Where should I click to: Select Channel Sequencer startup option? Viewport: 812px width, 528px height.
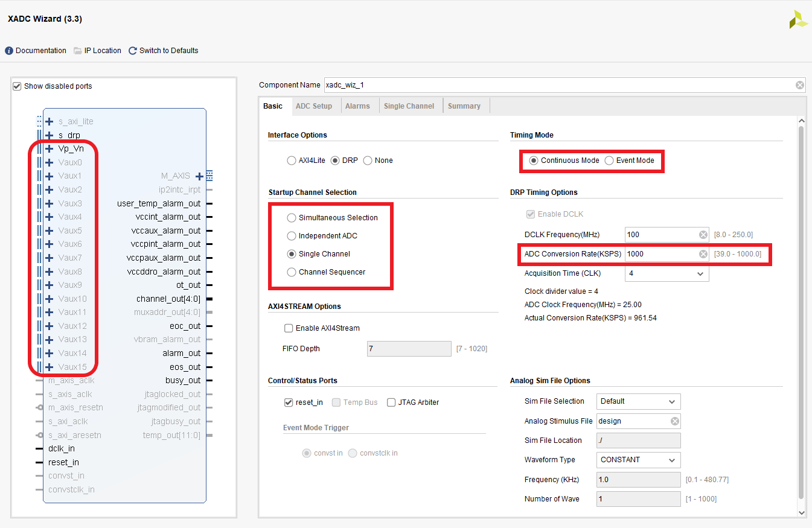click(x=292, y=272)
